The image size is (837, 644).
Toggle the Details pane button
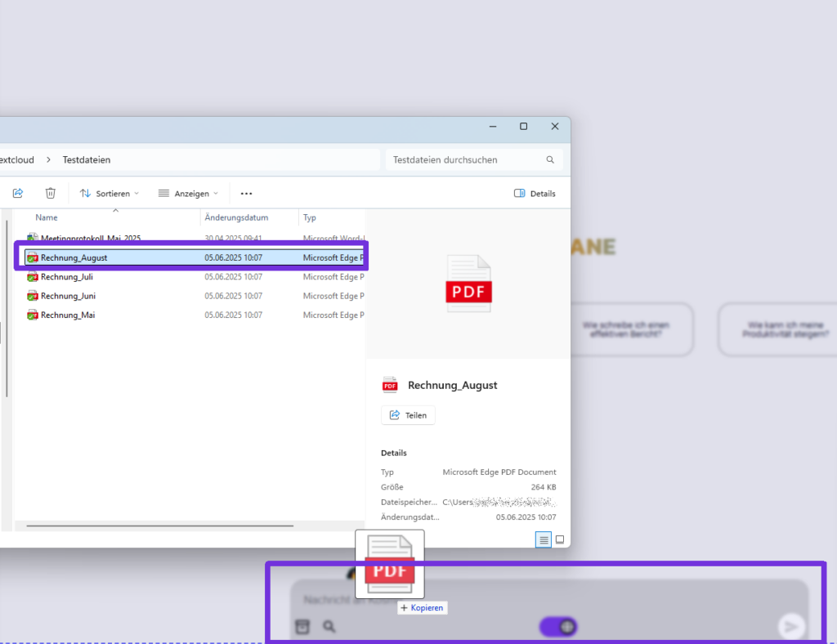pos(535,194)
